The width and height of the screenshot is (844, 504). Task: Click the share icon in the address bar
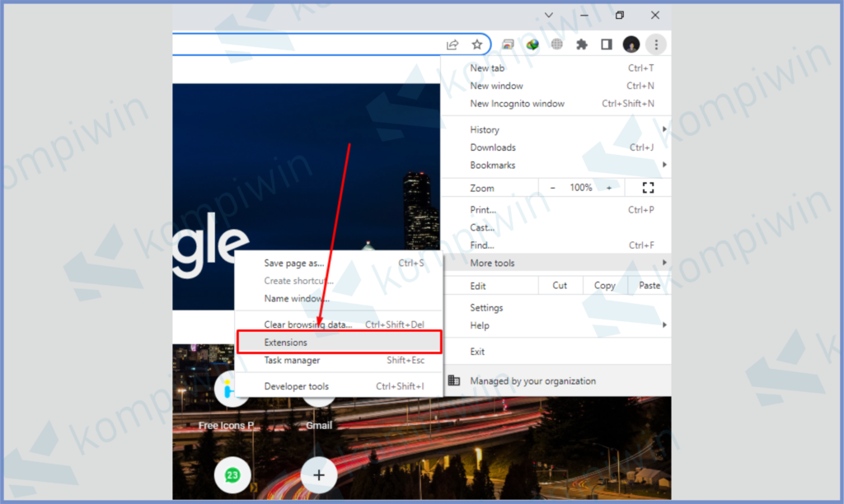point(452,44)
